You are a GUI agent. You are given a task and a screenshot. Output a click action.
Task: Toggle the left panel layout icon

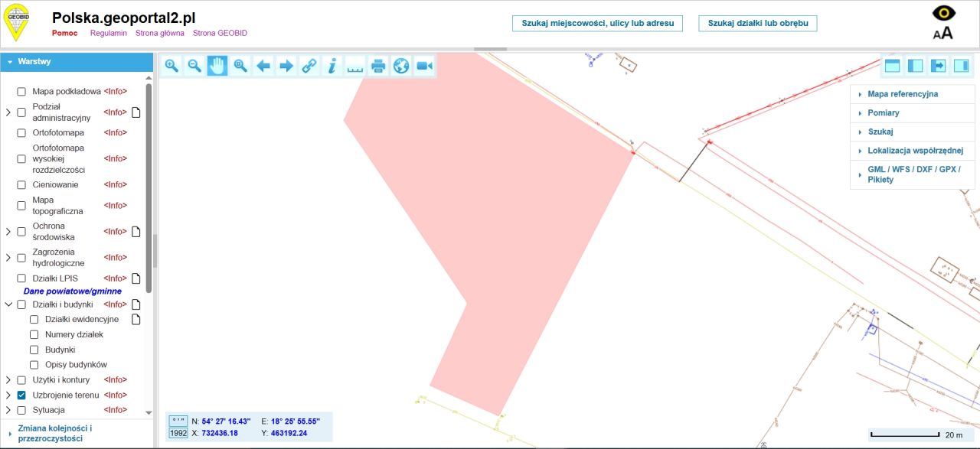[915, 66]
